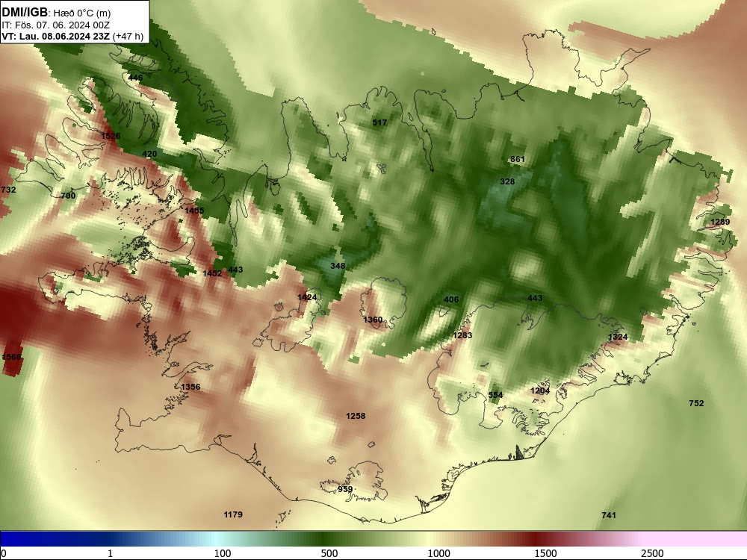Click the 446 height label
Viewport: 747px width, 560px height.
tap(135, 78)
